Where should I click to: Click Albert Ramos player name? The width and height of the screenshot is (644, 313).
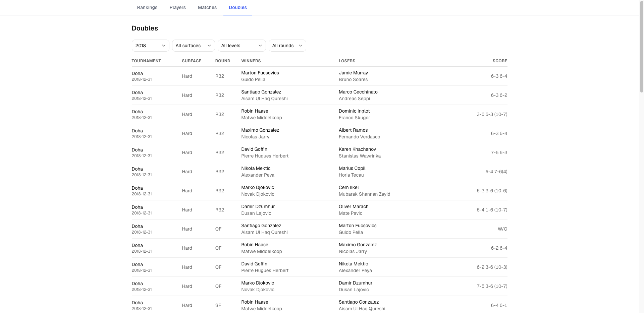[x=353, y=130]
